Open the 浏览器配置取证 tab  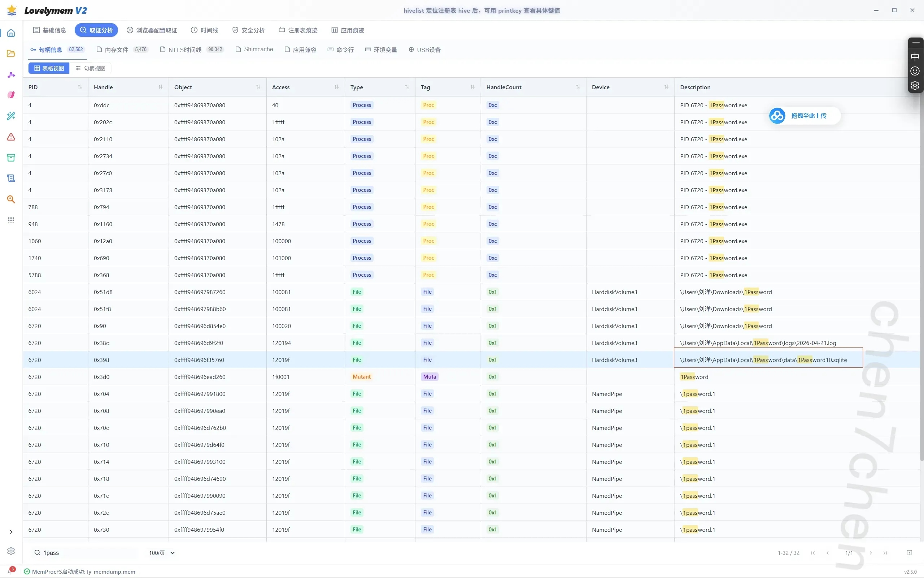click(x=152, y=30)
